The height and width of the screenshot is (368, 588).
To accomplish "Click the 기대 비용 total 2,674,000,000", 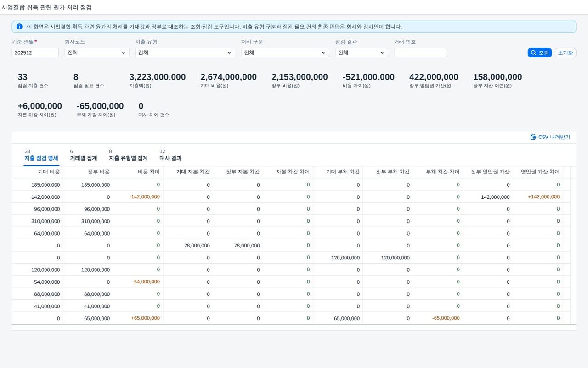I will click(x=229, y=77).
